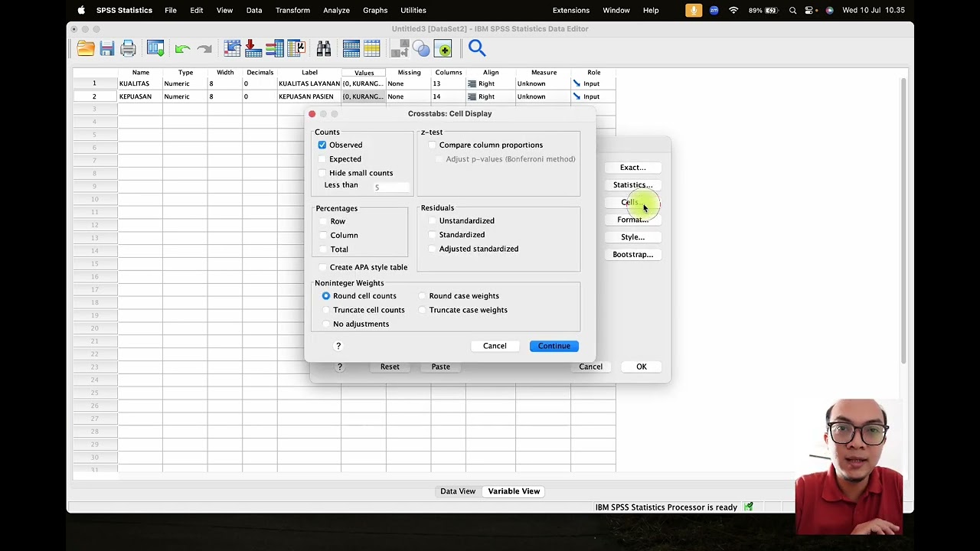
Task: Select Round cell counts radio button
Action: point(326,295)
